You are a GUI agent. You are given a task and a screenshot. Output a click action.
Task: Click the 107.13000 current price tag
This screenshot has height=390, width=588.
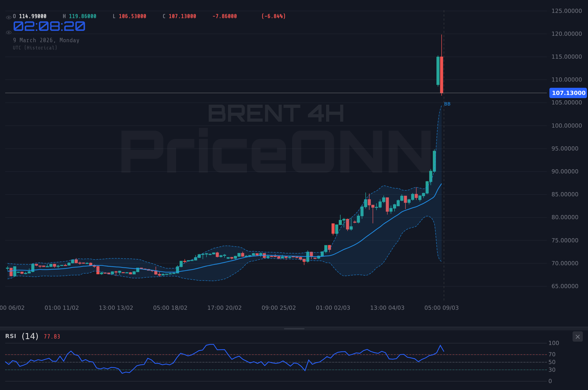[x=568, y=93]
